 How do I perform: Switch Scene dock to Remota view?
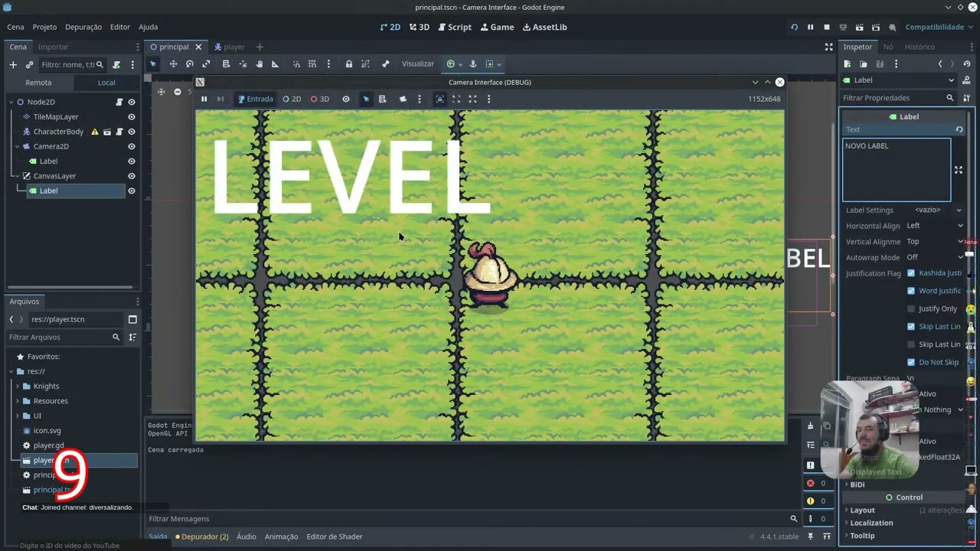(38, 83)
